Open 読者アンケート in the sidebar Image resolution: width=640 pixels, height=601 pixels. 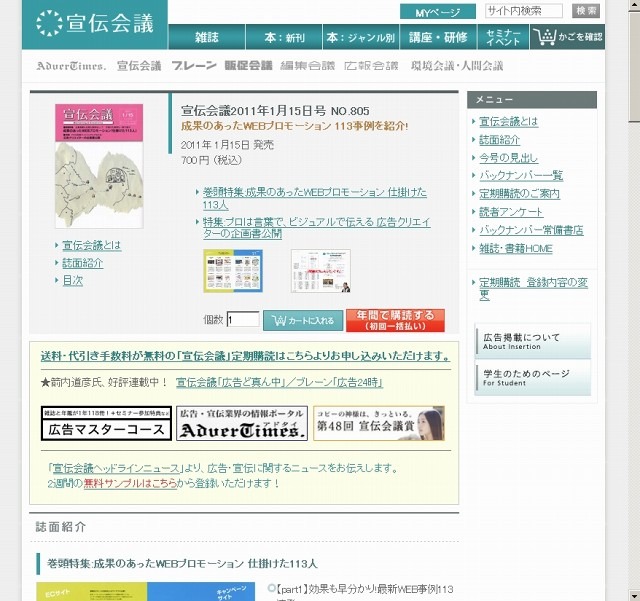tap(511, 212)
